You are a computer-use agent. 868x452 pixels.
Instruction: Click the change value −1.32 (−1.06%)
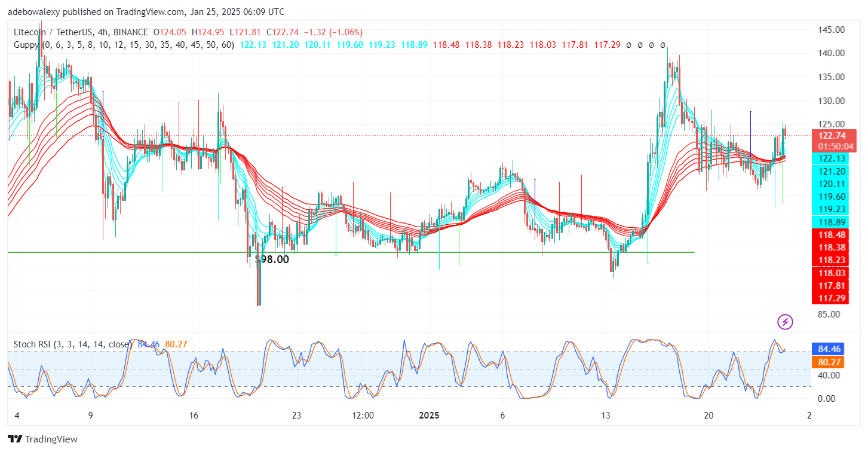pos(335,32)
